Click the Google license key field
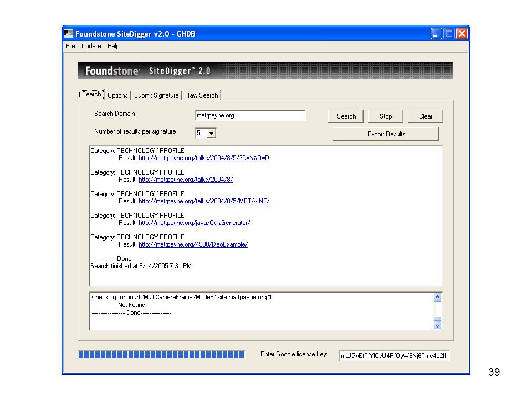The height and width of the screenshot is (399, 532). coord(394,356)
